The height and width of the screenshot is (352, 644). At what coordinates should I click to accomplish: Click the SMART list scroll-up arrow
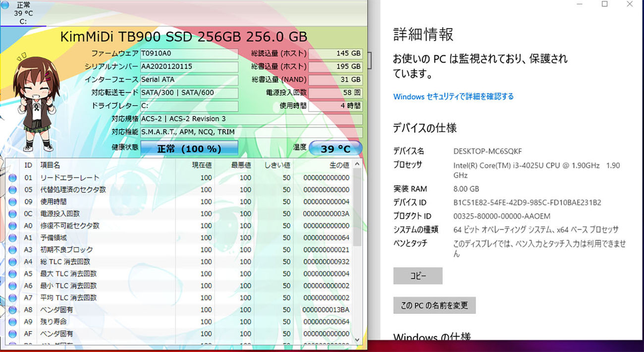point(358,165)
